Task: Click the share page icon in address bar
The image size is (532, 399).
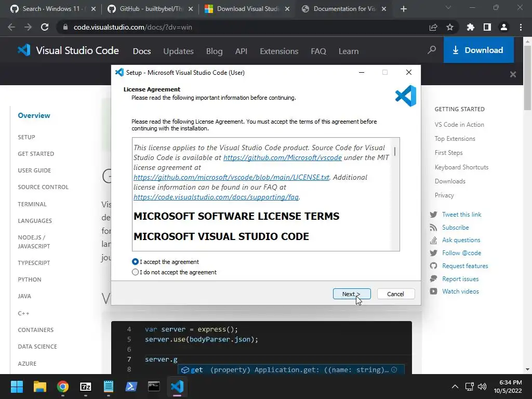Action: [433, 27]
